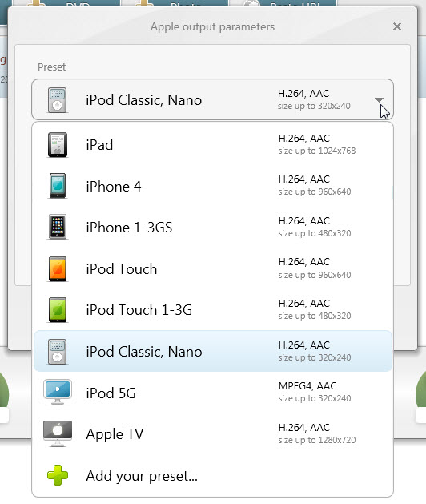This screenshot has width=426, height=504.
Task: Click 'size up to 320x240' in iPod 5G row
Action: coord(315,398)
